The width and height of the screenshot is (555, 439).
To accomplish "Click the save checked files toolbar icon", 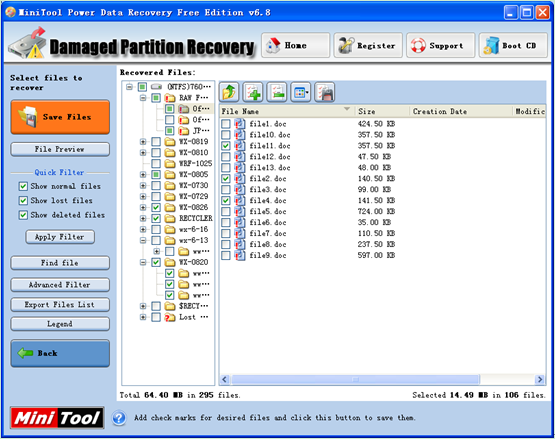I will [325, 92].
